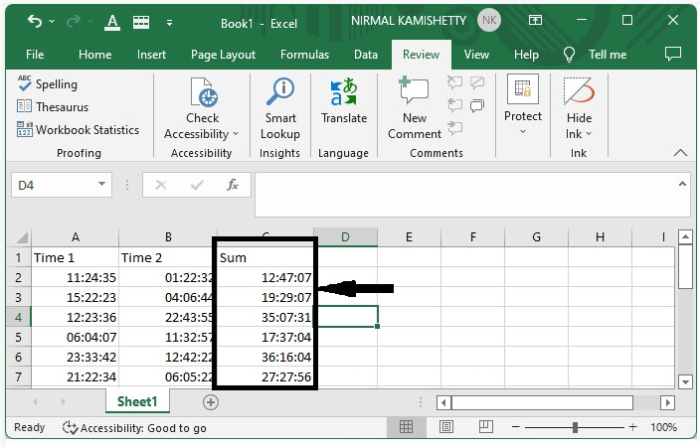Add a new sheet with plus icon
700x447 pixels.
[x=210, y=402]
